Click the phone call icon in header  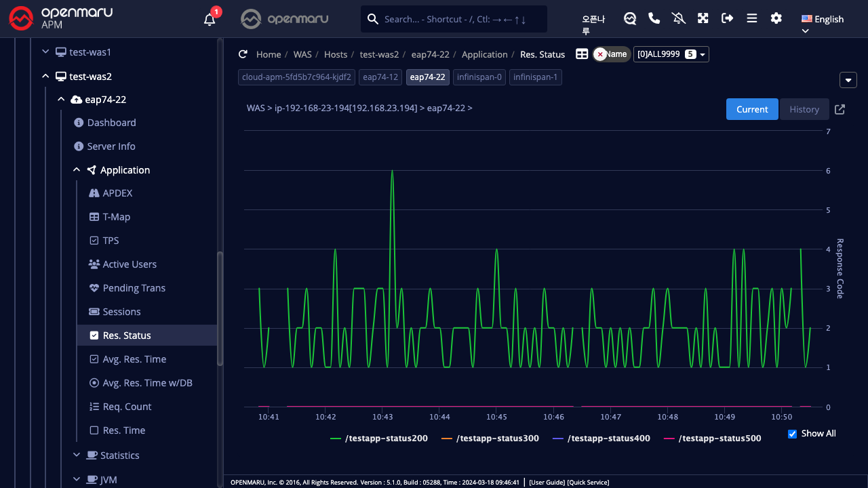click(x=654, y=18)
